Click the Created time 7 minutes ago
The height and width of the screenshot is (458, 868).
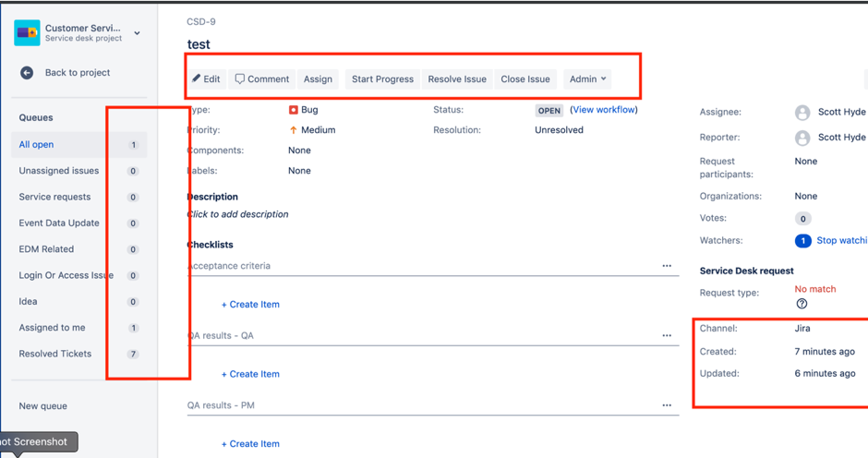click(825, 352)
